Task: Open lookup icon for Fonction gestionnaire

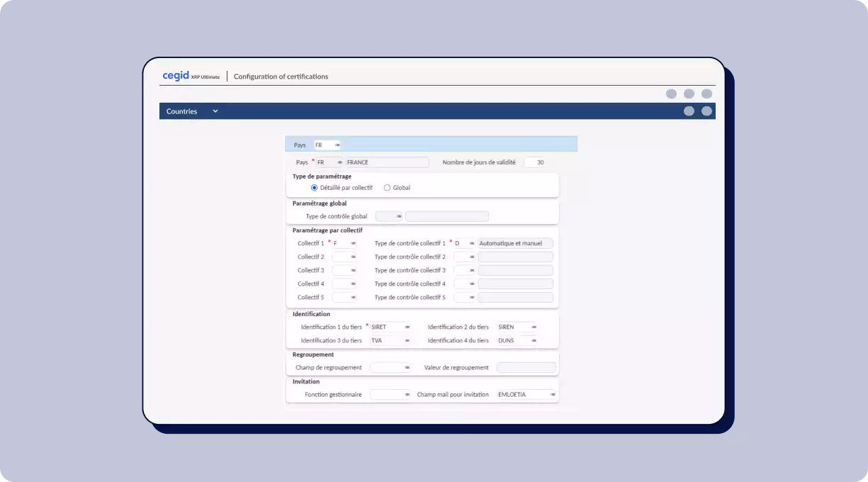Action: click(407, 394)
